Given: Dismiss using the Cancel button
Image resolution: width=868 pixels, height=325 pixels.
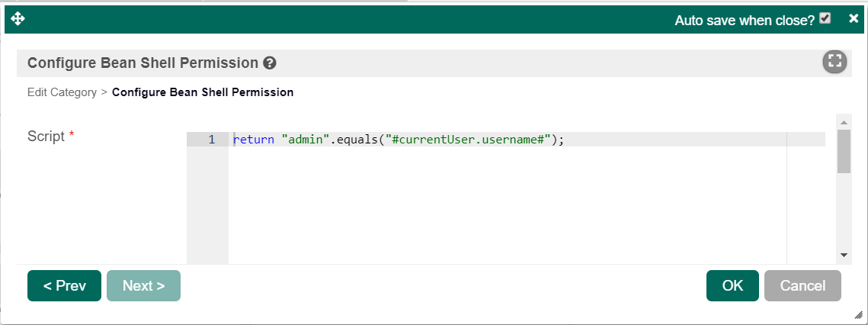Looking at the screenshot, I should tap(802, 286).
